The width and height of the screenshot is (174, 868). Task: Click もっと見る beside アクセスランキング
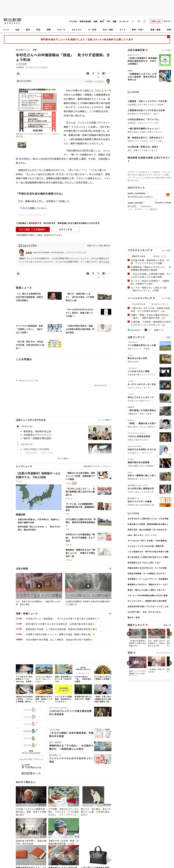166,250
